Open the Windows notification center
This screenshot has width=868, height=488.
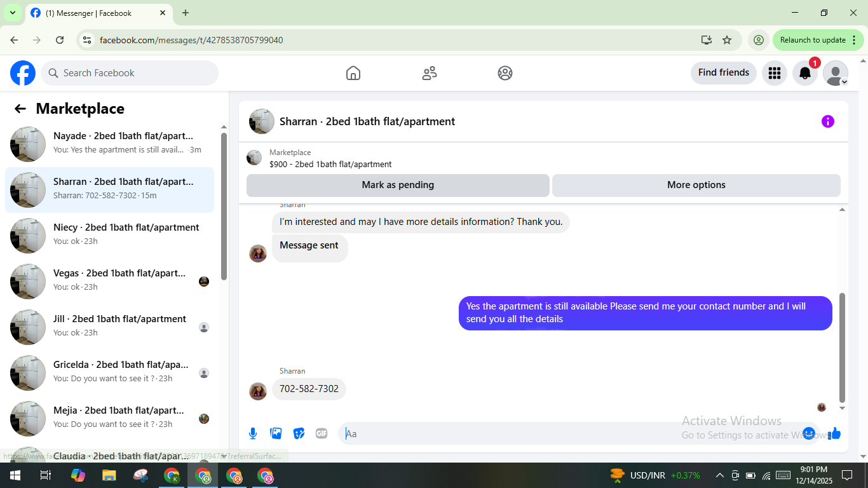(847, 475)
